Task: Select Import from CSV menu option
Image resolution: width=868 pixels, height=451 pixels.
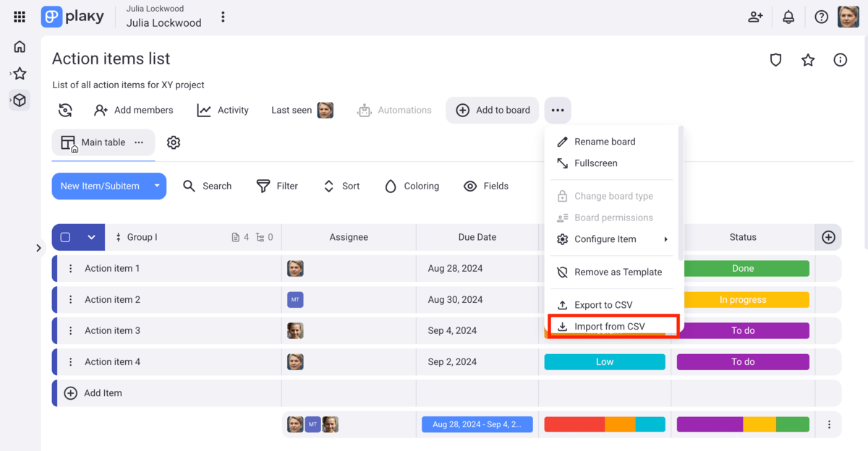Action: pos(609,327)
